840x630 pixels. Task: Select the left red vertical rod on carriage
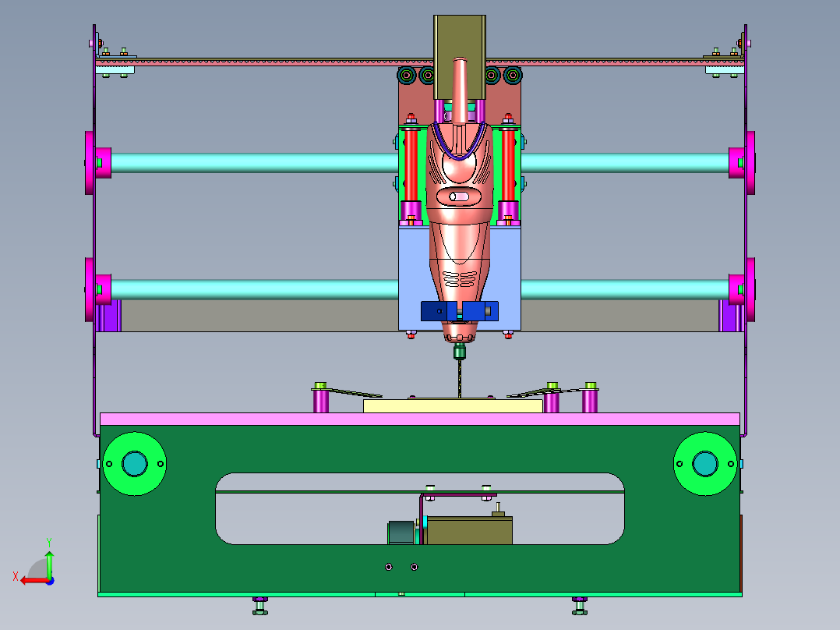411,165
